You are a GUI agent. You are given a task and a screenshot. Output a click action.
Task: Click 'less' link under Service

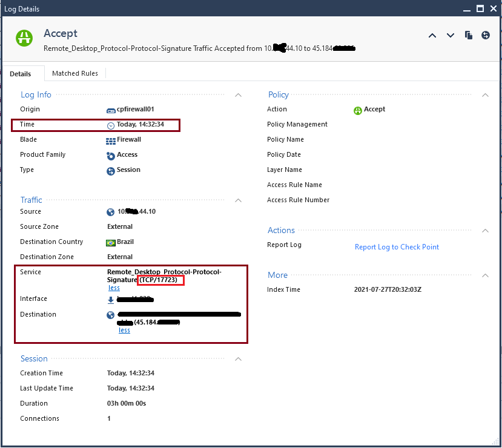[114, 288]
